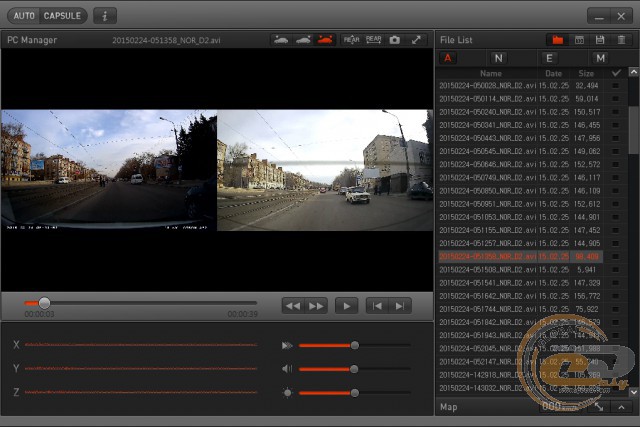Fast forward the video playback
Viewport: 640px width, 427px height.
316,306
